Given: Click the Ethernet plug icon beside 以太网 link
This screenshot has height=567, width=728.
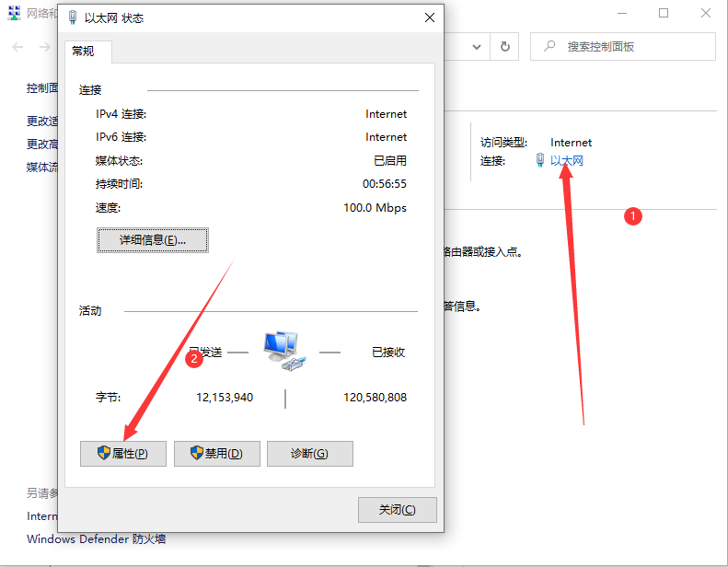Looking at the screenshot, I should pyautogui.click(x=540, y=161).
